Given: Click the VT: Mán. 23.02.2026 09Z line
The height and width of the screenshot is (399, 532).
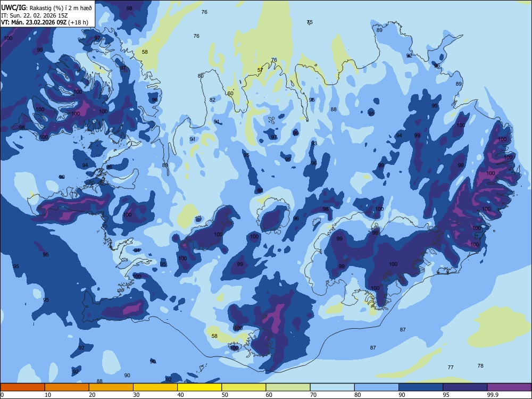Looking at the screenshot, I should pyautogui.click(x=34, y=22).
